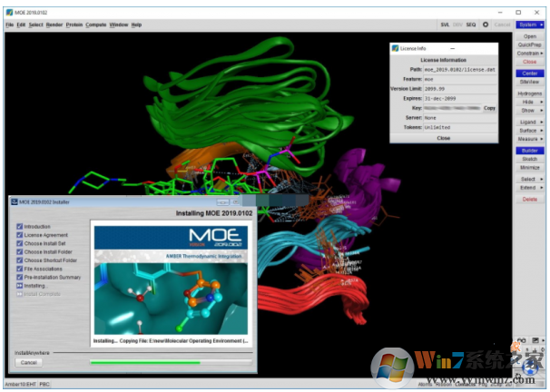Click the DBV button in top bar
The height and width of the screenshot is (392, 550).
pyautogui.click(x=457, y=24)
